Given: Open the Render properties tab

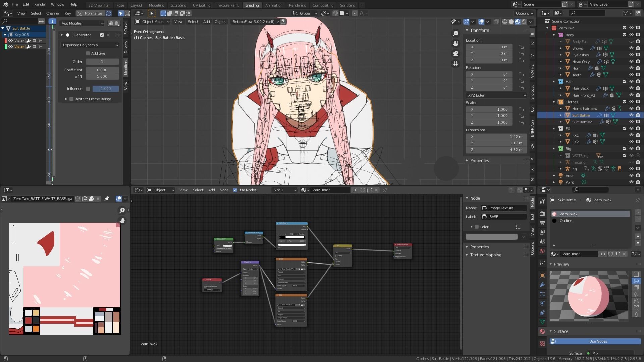Looking at the screenshot, I should [542, 214].
